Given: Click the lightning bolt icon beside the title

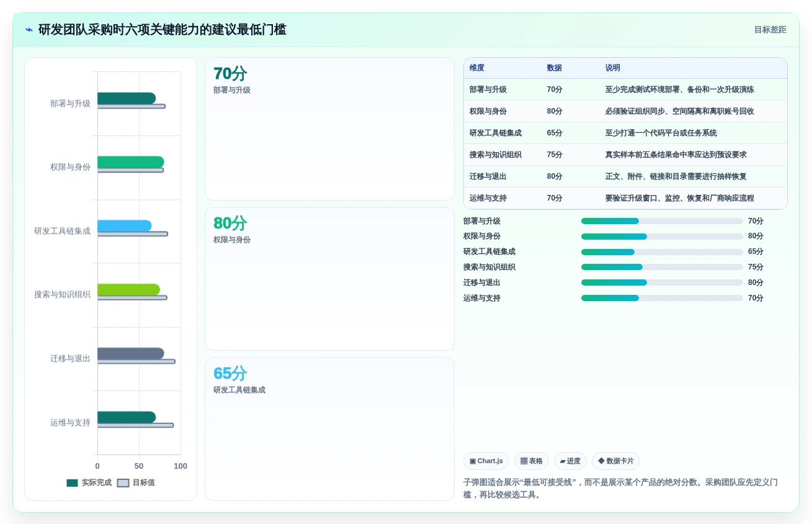Looking at the screenshot, I should (29, 30).
